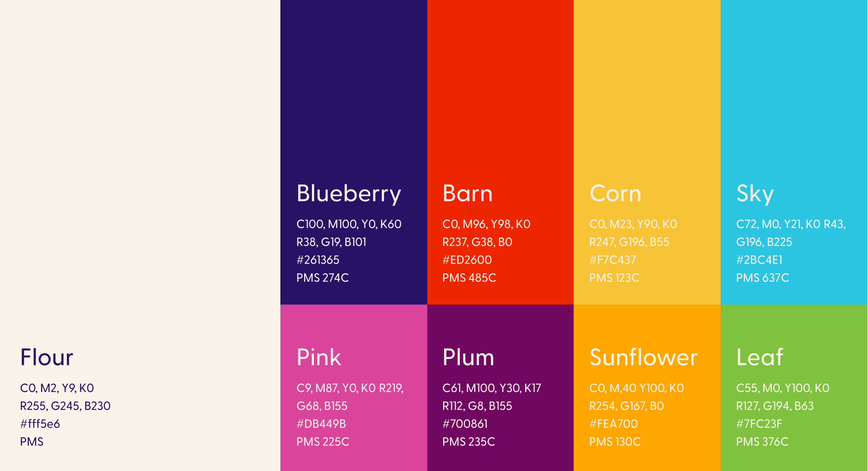Click the #FEA700 hex code

click(x=613, y=424)
